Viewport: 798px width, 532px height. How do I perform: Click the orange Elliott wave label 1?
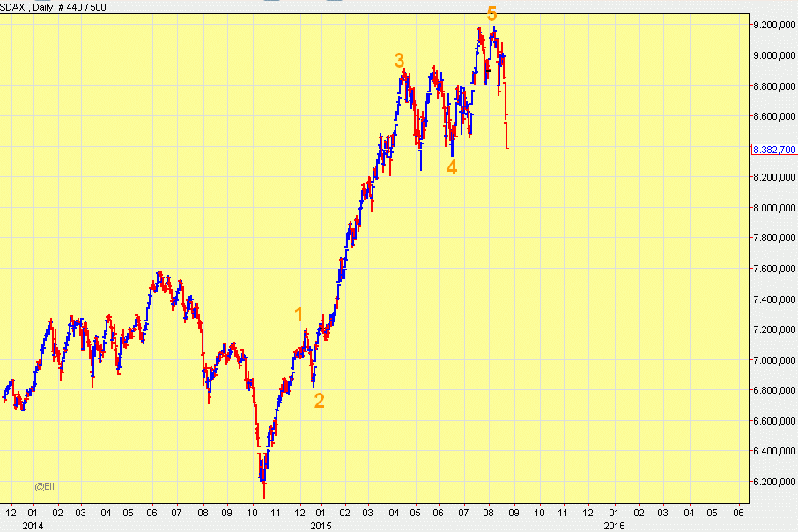click(299, 314)
